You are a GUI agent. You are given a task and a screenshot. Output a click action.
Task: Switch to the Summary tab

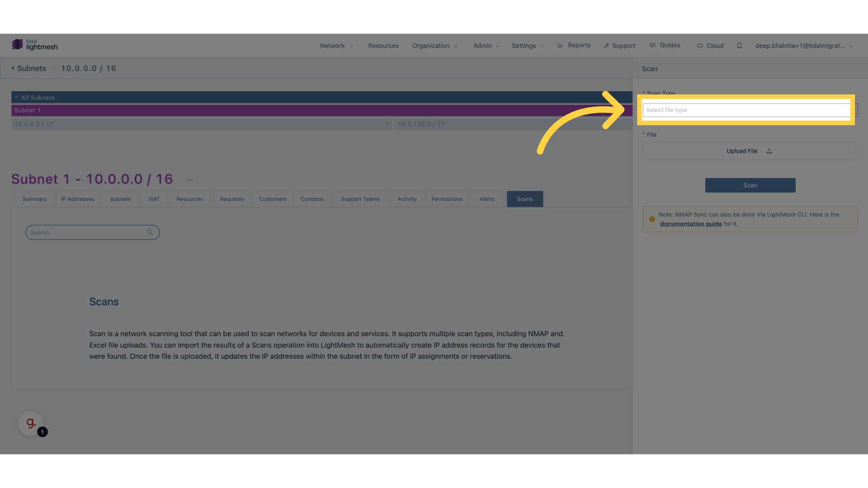[34, 198]
